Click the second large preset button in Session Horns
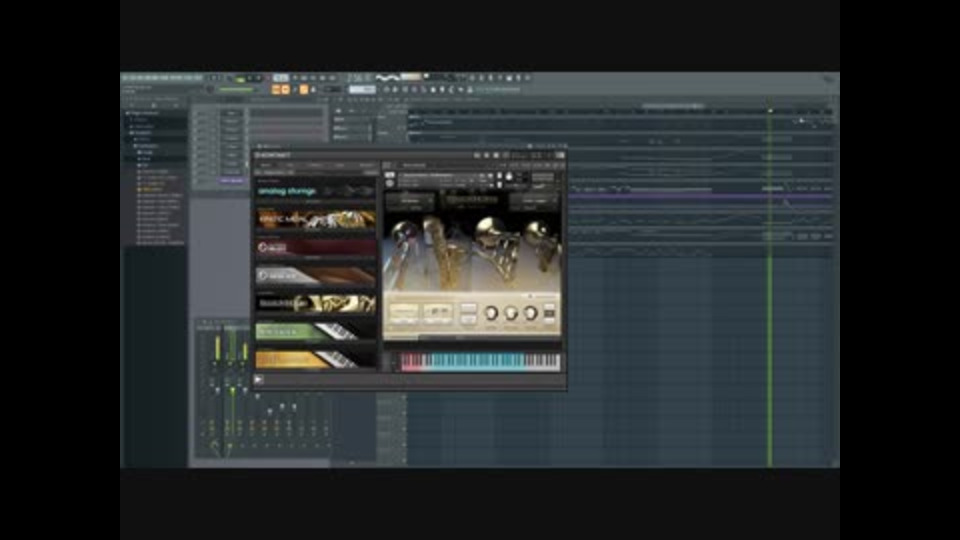 (x=437, y=313)
